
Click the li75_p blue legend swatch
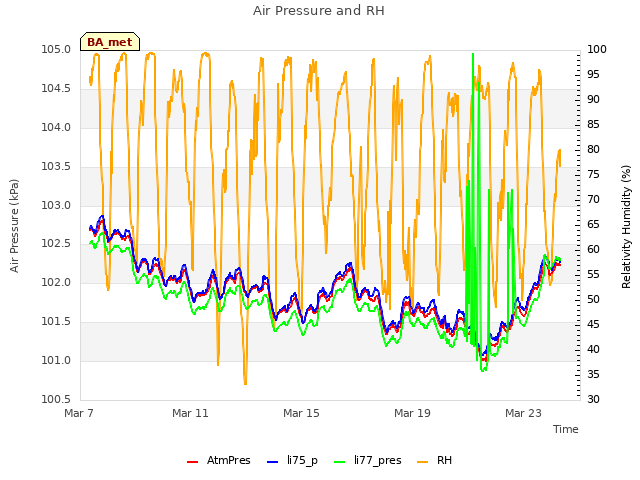coord(272,462)
